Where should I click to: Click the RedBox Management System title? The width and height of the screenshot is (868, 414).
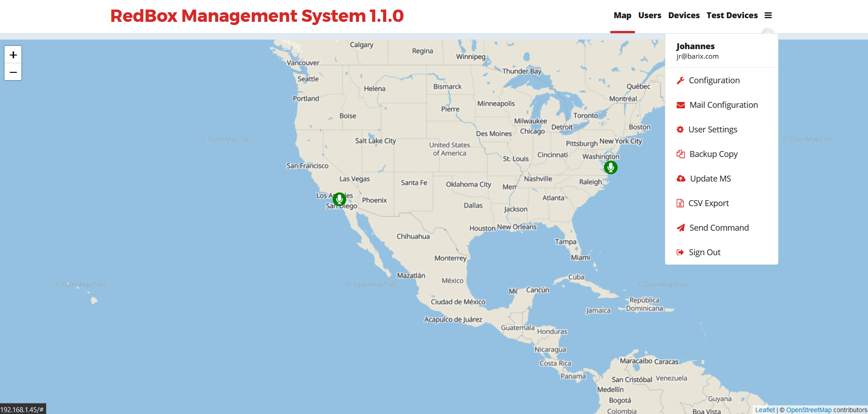point(257,16)
